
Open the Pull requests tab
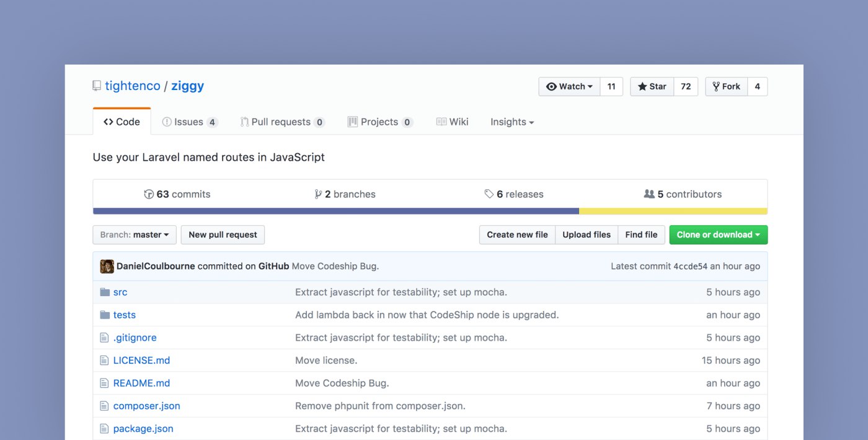(x=283, y=122)
